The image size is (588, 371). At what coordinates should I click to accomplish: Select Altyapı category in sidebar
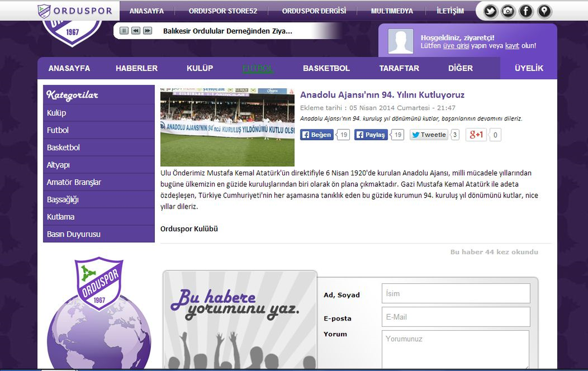(99, 165)
